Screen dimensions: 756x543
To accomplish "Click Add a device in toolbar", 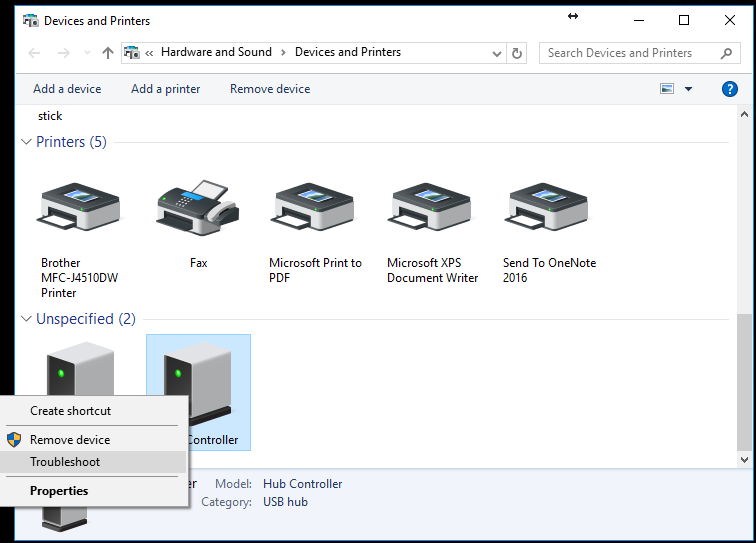I will pyautogui.click(x=67, y=89).
